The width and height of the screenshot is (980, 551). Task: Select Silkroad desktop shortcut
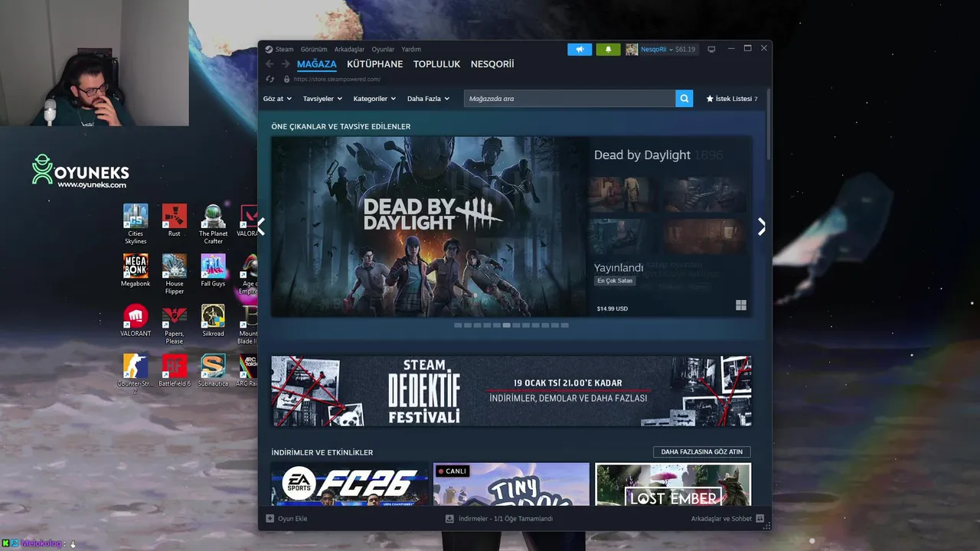(x=213, y=320)
